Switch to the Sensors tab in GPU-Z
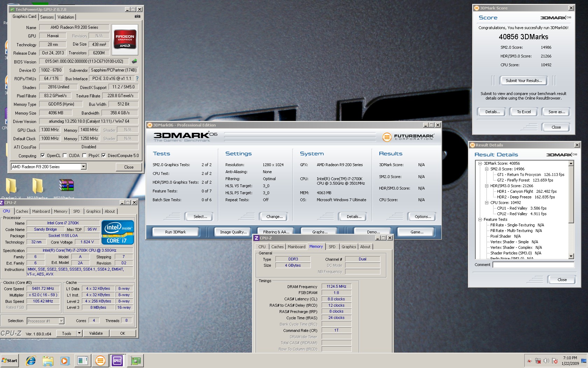 click(47, 17)
